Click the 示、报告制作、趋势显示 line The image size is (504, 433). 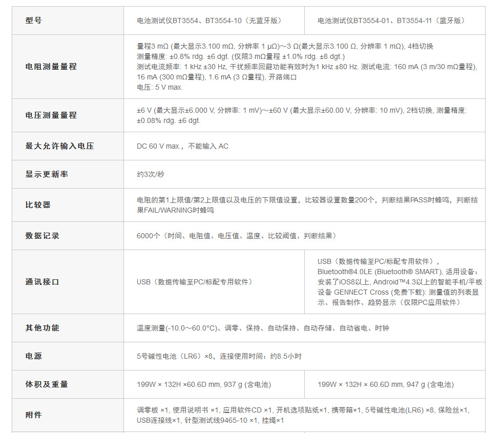pyautogui.click(x=390, y=302)
